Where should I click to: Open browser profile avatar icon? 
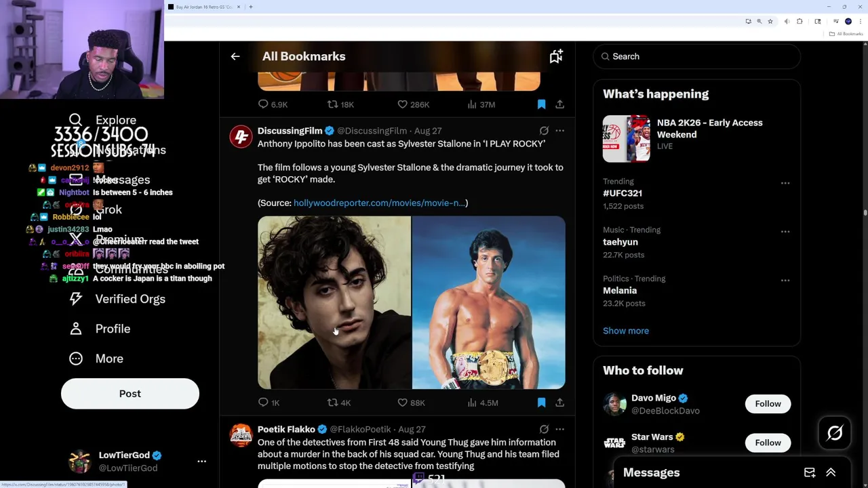click(x=848, y=22)
